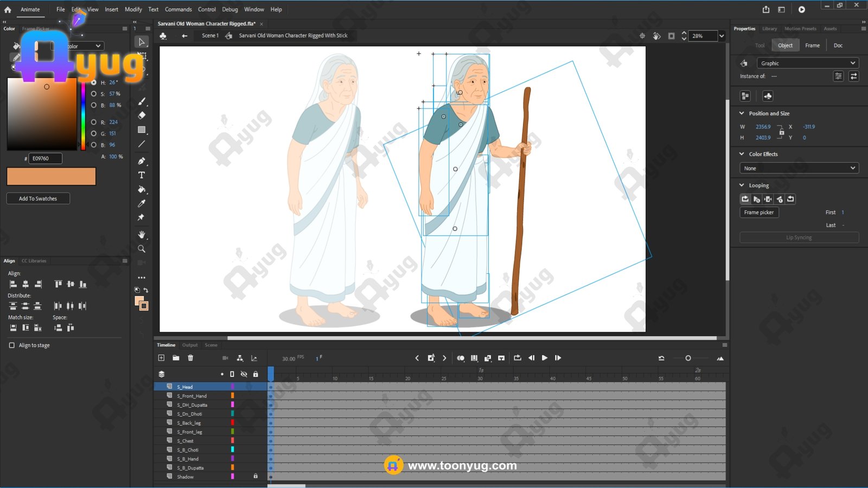Enable Align to stage checkbox
Image resolution: width=868 pixels, height=488 pixels.
point(12,345)
